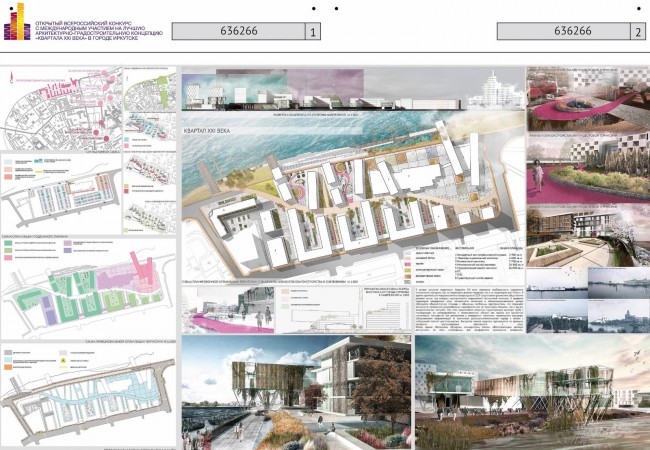Click code 636266 on sheet 2 header
The image size is (650, 450).
click(572, 31)
